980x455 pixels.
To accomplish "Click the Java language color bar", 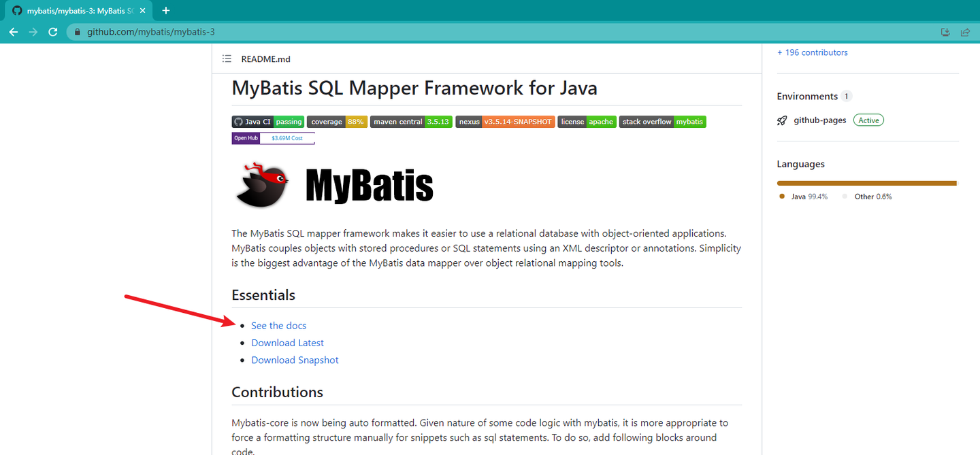I will tap(866, 183).
